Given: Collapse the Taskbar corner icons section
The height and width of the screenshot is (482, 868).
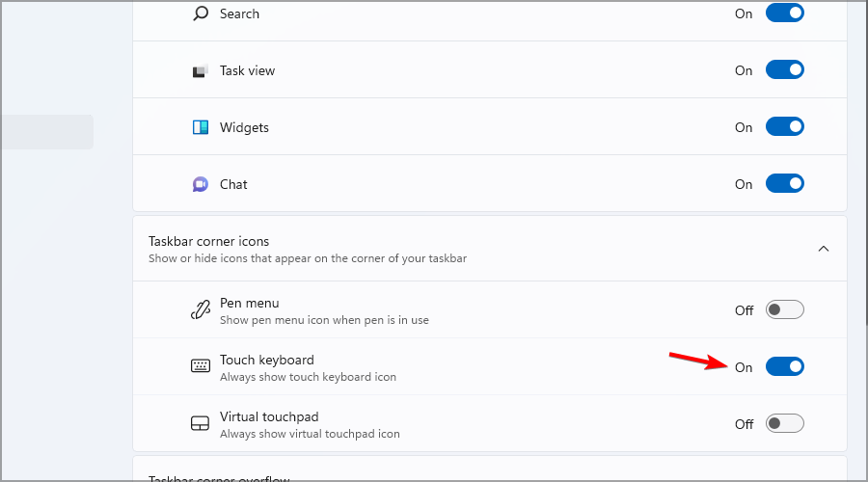Looking at the screenshot, I should point(823,249).
